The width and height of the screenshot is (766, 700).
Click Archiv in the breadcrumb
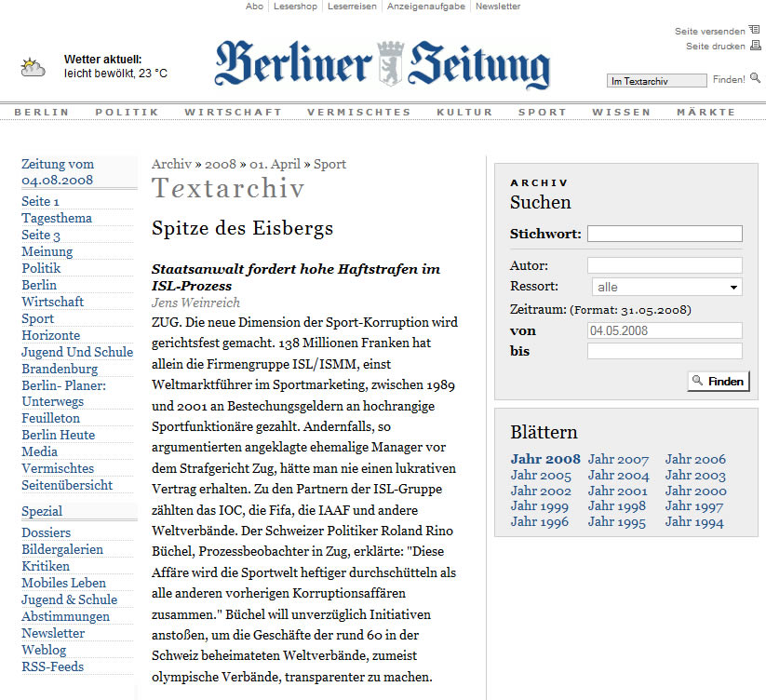coord(171,164)
